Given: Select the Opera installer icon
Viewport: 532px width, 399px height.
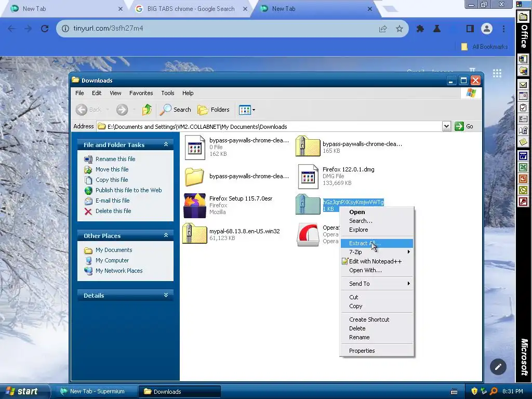Looking at the screenshot, I should [308, 234].
